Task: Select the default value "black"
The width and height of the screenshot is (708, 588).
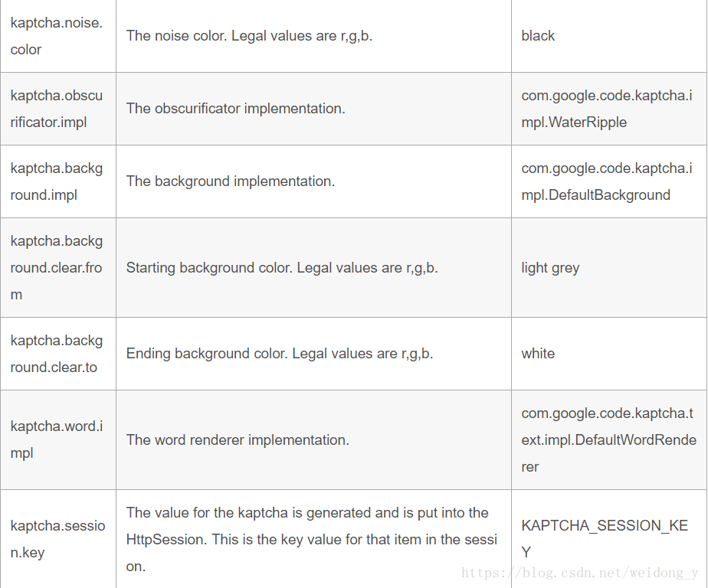Action: click(x=538, y=36)
